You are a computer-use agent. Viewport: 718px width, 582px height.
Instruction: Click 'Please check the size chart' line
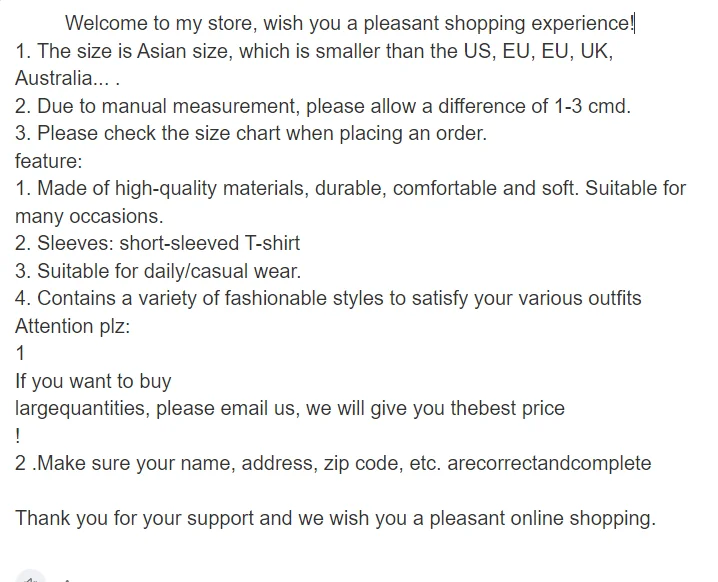point(251,134)
